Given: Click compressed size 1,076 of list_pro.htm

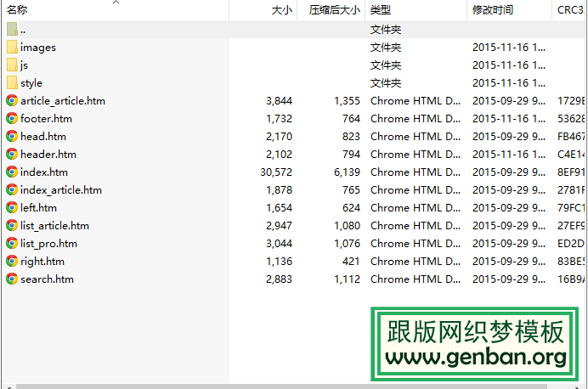Looking at the screenshot, I should pyautogui.click(x=347, y=244).
